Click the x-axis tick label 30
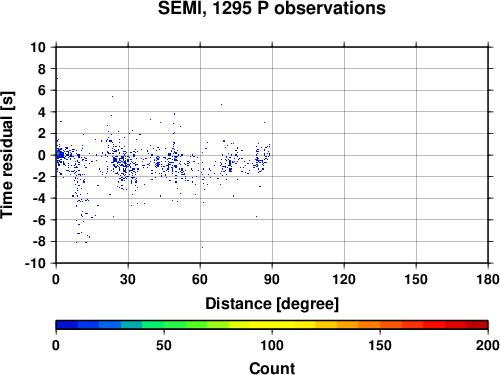 (128, 279)
